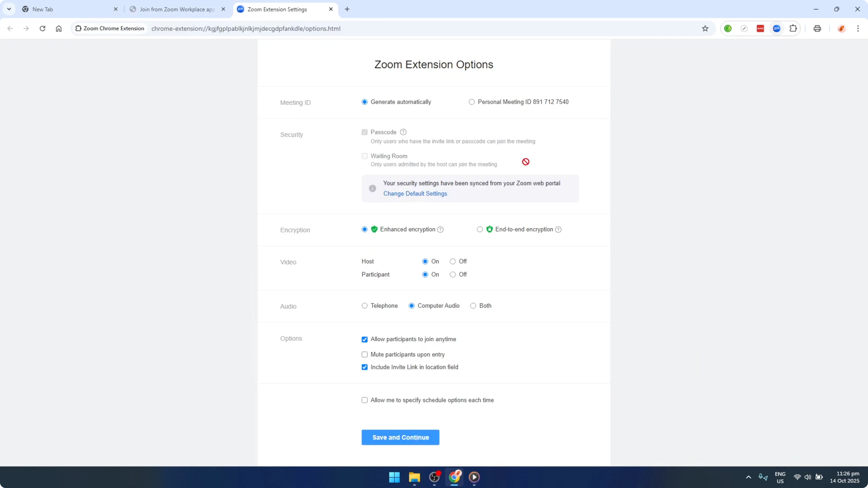Open the browser home page

point(59,29)
